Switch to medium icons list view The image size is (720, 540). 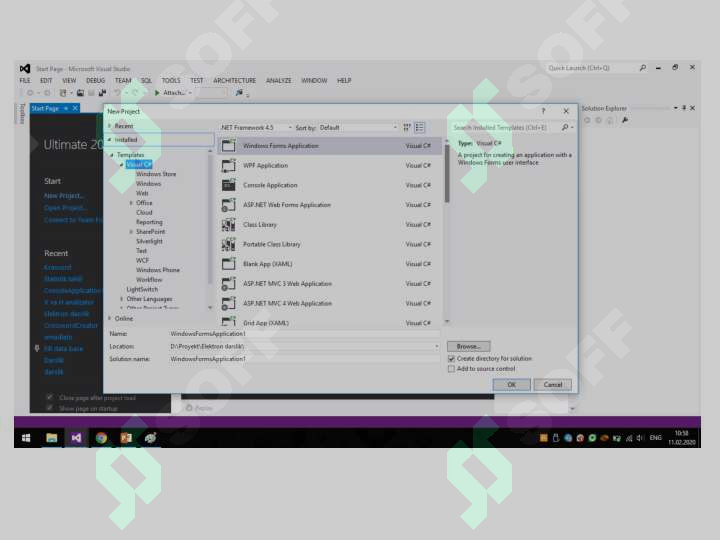[420, 128]
